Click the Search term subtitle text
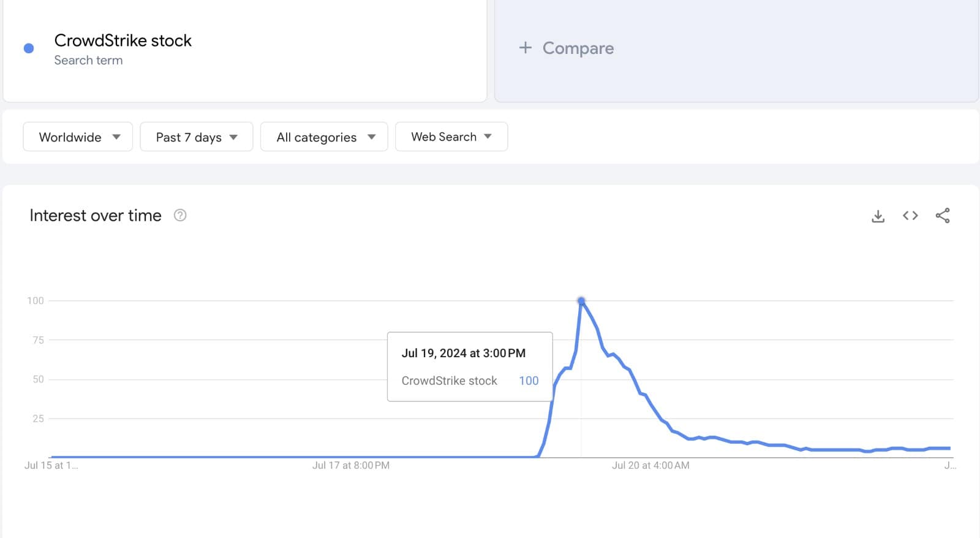 point(88,60)
